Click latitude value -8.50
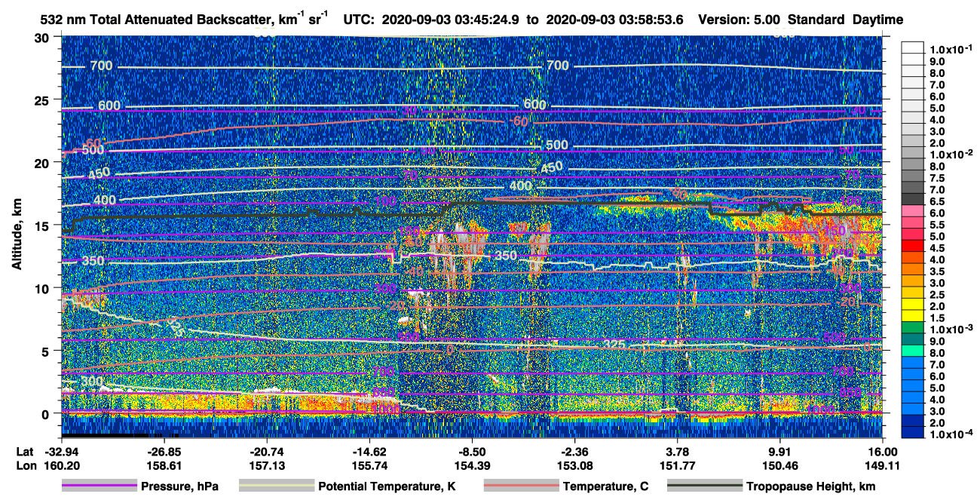980x503 pixels. coord(472,452)
